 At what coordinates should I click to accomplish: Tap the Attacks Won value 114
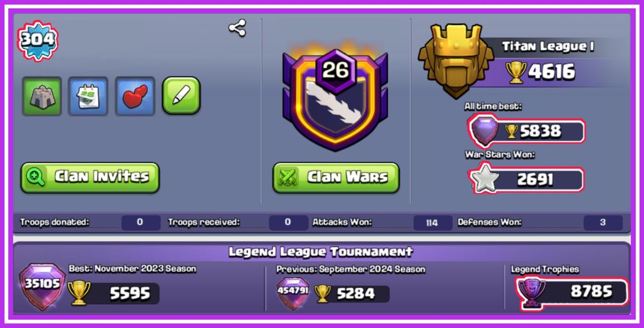pyautogui.click(x=432, y=223)
